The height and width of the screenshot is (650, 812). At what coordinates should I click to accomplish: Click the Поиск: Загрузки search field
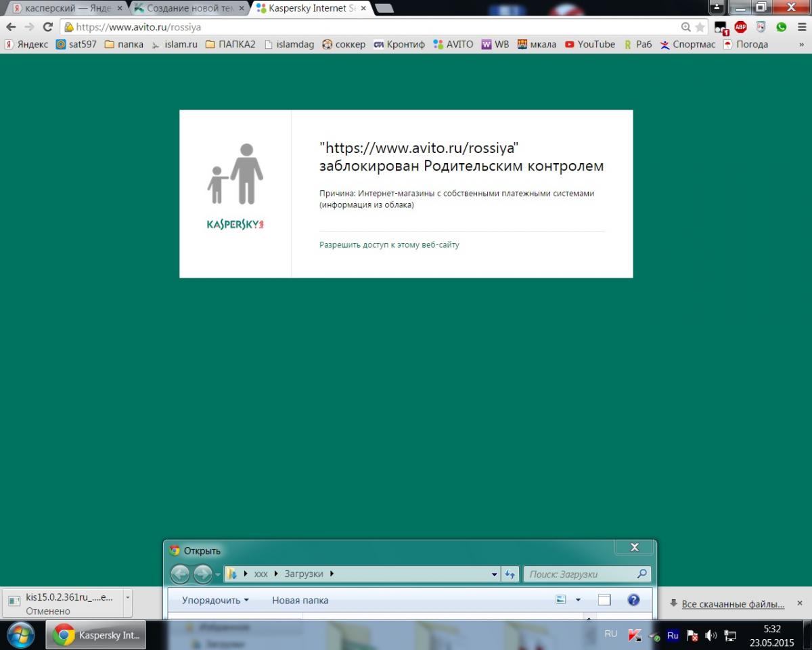582,574
